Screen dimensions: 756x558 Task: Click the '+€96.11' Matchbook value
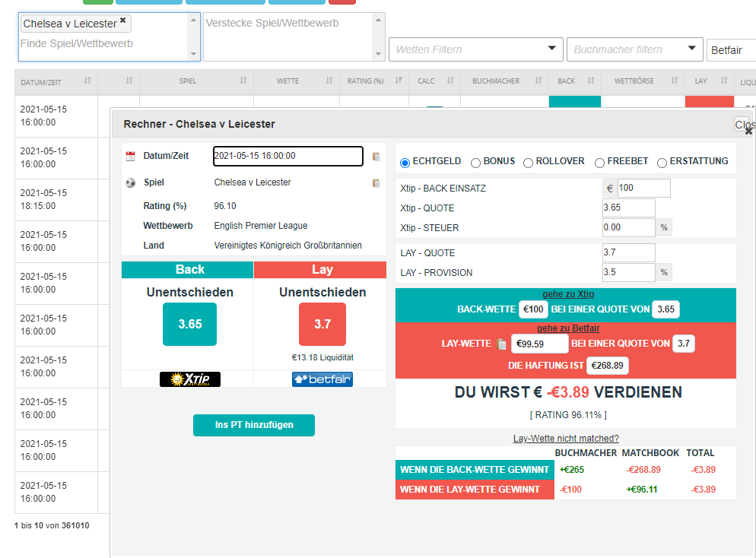[x=642, y=490]
